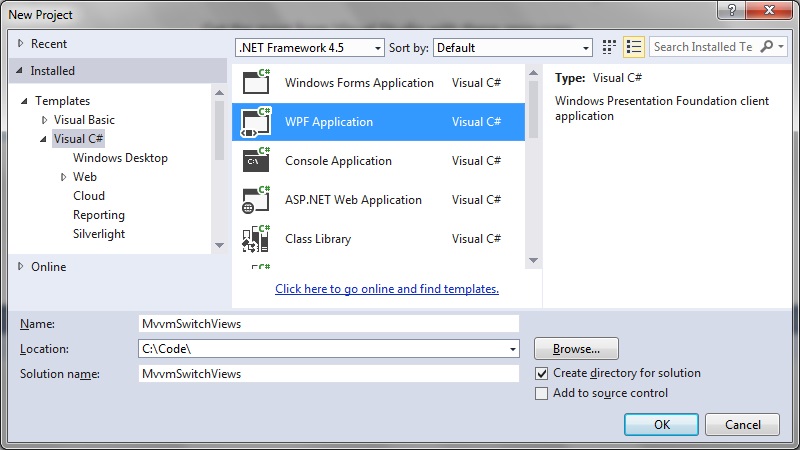Select Class Library template name
Image resolution: width=800 pixels, height=450 pixels.
click(318, 239)
